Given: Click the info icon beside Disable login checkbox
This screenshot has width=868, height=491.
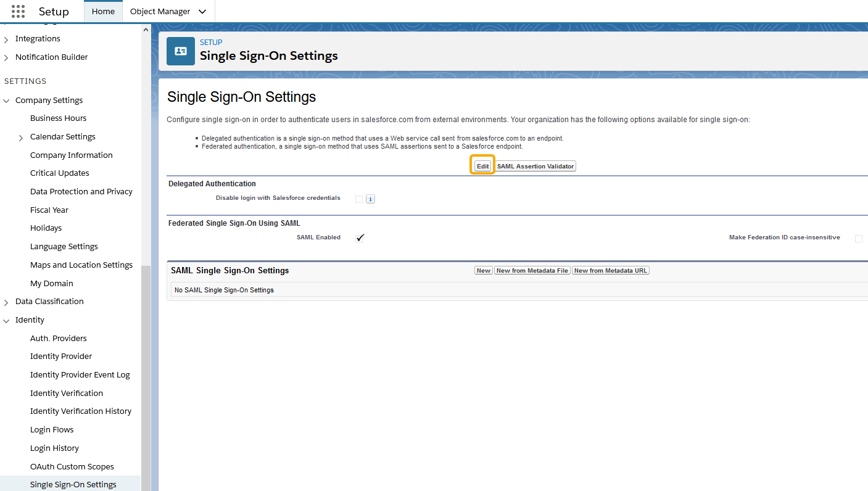Looking at the screenshot, I should (x=370, y=199).
